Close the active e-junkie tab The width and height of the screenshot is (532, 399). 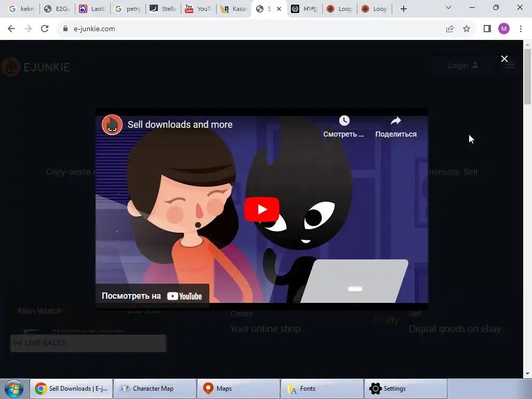coord(279,9)
